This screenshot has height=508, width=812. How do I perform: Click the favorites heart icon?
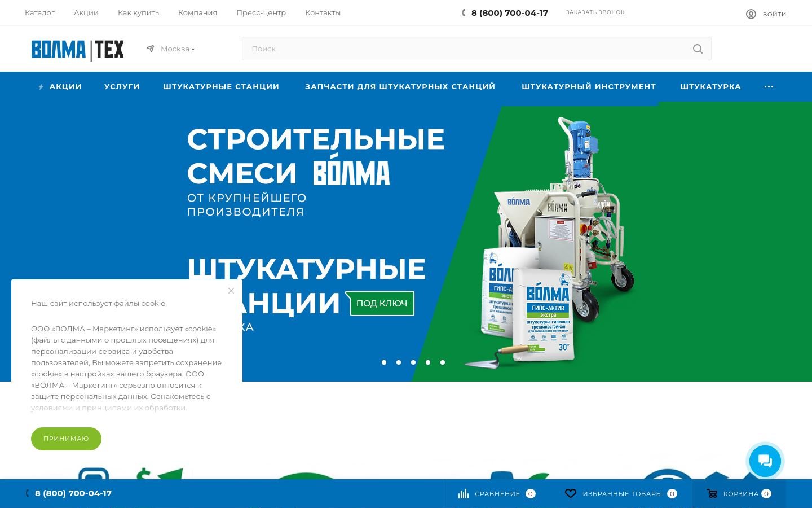pos(571,493)
